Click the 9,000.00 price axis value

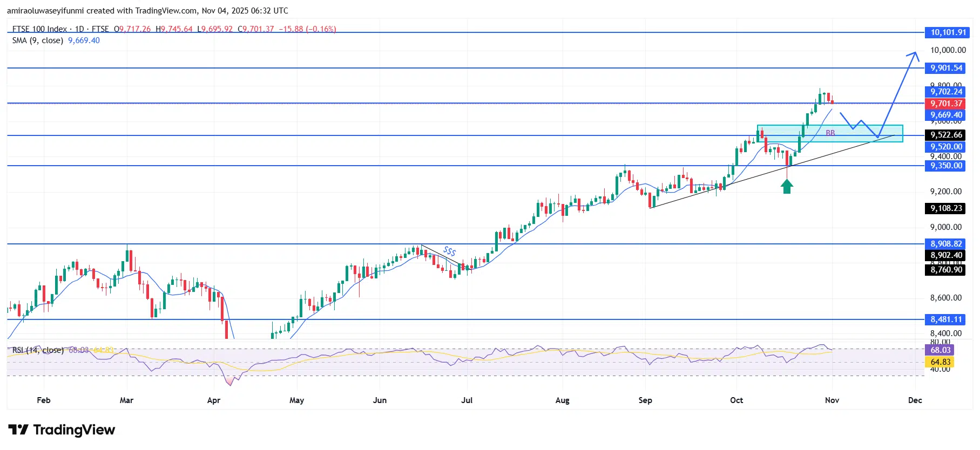945,227
